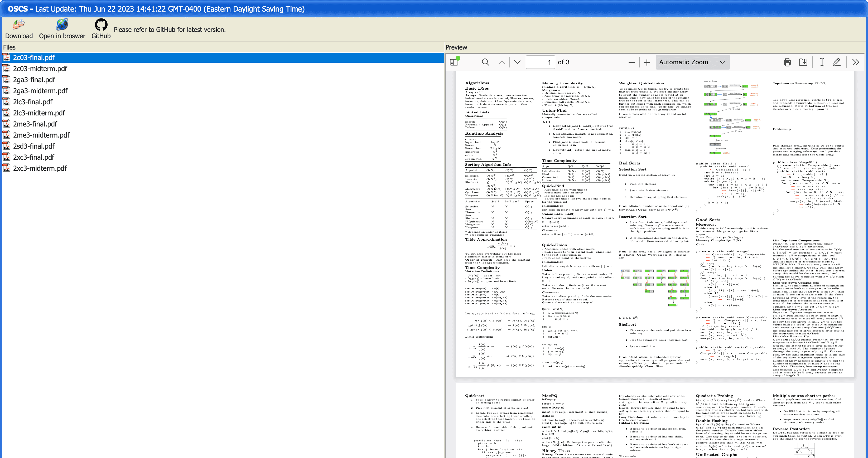The width and height of the screenshot is (868, 458).
Task: Expand the PDF tools chevron menu
Action: point(856,62)
